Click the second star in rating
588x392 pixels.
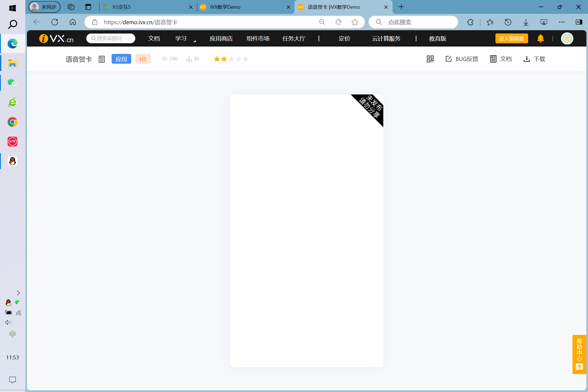[224, 59]
